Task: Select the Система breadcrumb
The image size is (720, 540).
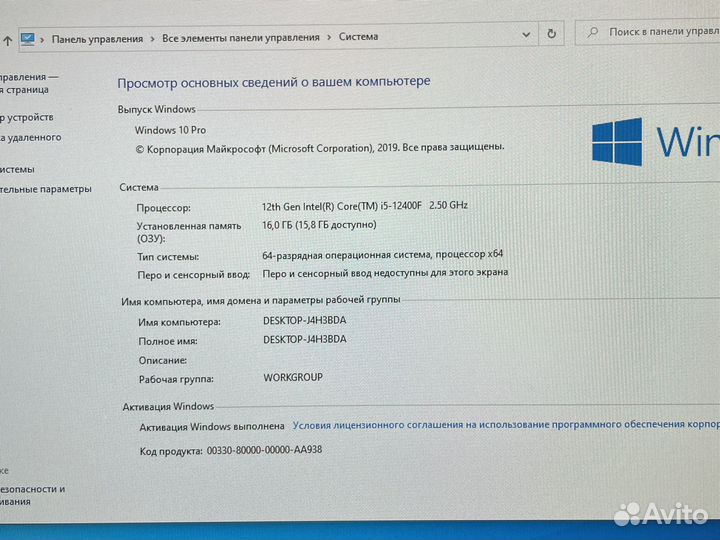Action: pyautogui.click(x=358, y=36)
